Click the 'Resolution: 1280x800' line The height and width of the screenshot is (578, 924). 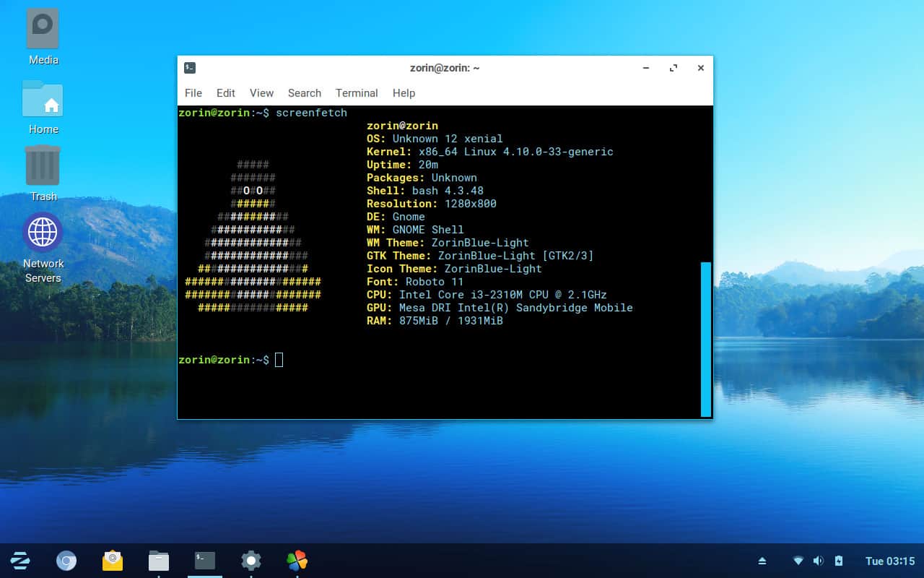432,204
